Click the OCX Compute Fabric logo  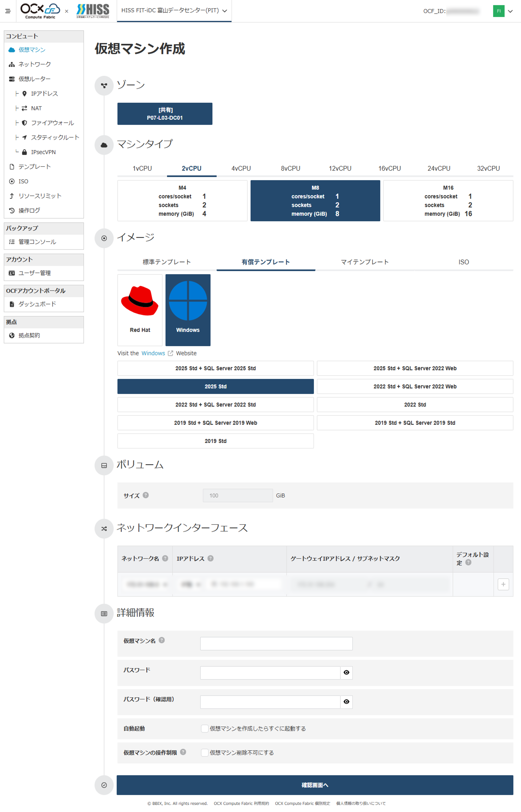[x=40, y=11]
